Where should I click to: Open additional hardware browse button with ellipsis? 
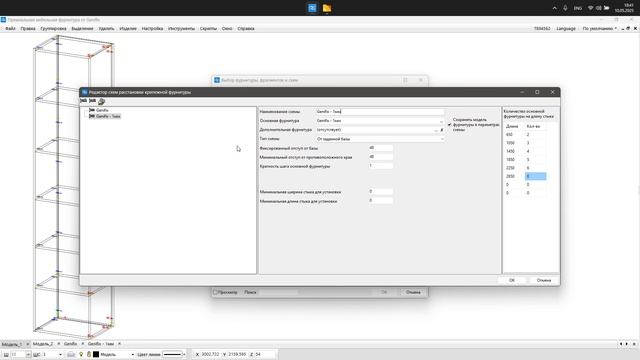coord(436,130)
